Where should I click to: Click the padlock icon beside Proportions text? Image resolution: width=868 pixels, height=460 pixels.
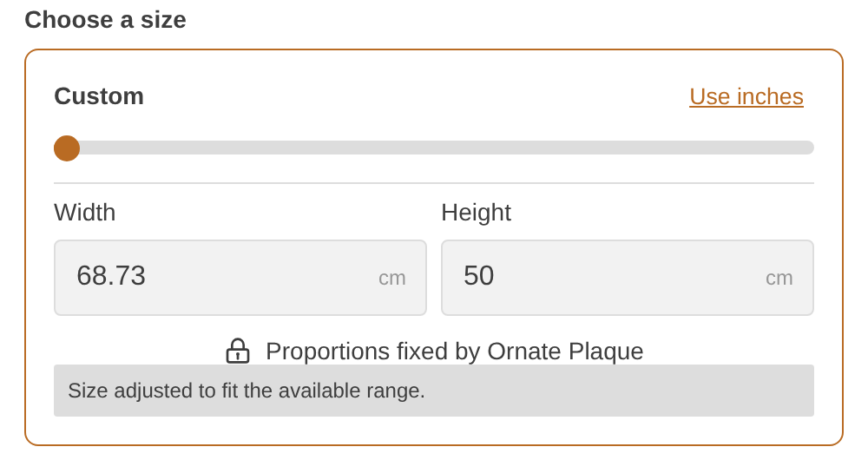(x=238, y=351)
